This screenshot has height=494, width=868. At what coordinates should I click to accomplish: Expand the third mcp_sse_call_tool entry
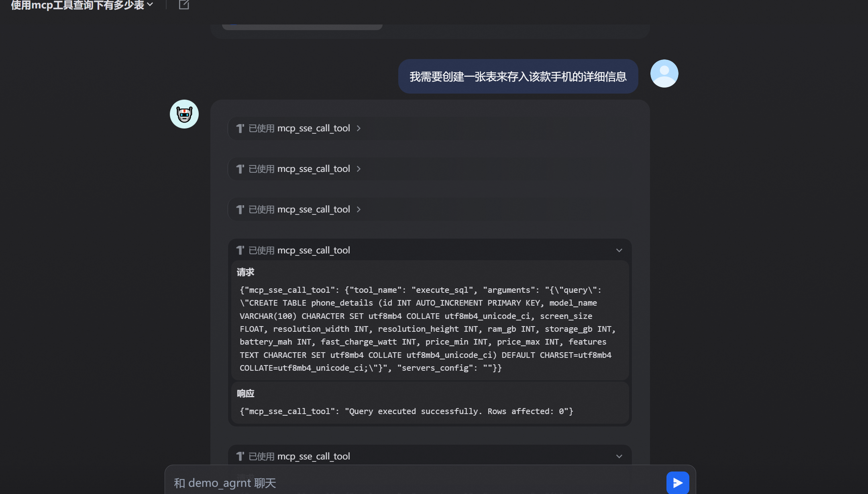(x=359, y=210)
